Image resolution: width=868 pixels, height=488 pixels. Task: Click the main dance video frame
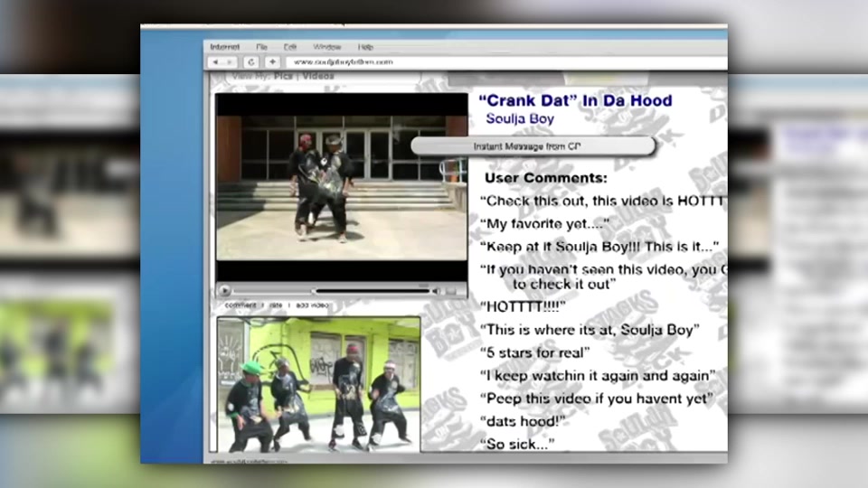pyautogui.click(x=342, y=188)
